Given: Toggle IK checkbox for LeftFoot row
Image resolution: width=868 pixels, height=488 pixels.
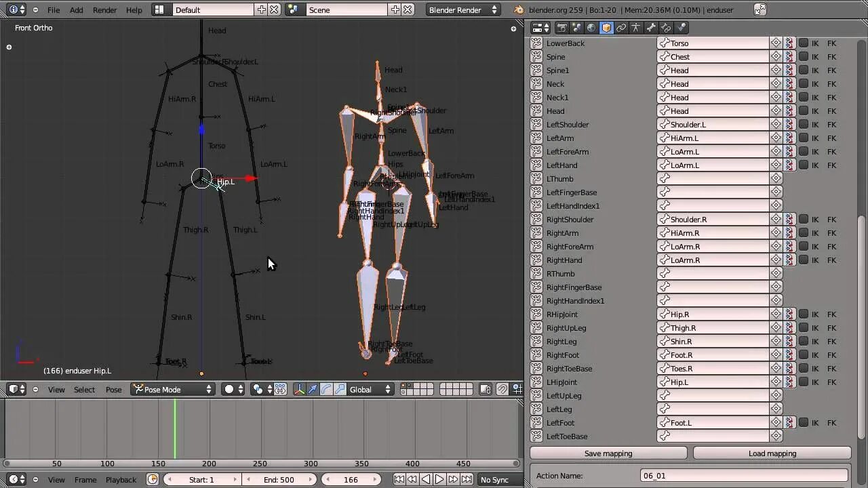Looking at the screenshot, I should 804,423.
